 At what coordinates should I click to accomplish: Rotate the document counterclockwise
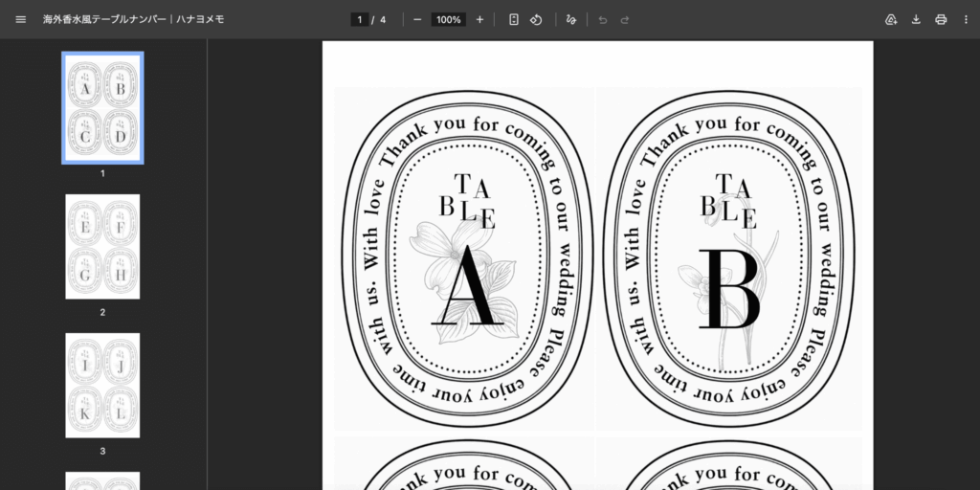[x=536, y=19]
